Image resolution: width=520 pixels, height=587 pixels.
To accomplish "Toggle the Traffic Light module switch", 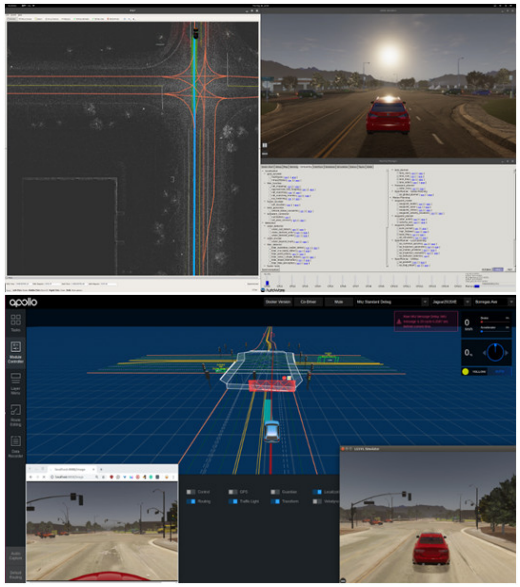I will pyautogui.click(x=233, y=501).
